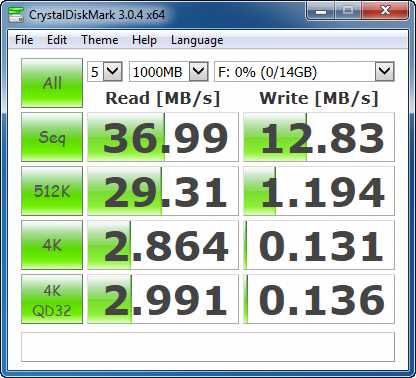Click the 512K write result 1.194
This screenshot has height=378, width=416.
[x=319, y=191]
